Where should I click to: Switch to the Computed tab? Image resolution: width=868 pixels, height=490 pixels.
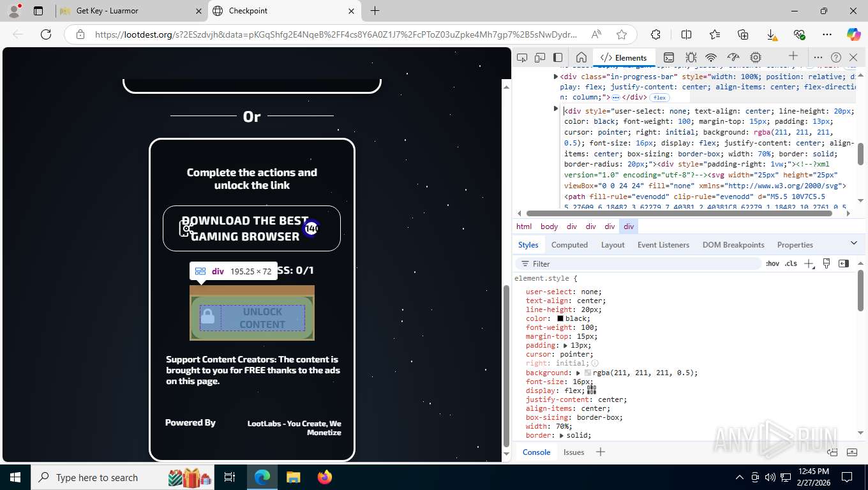[569, 244]
